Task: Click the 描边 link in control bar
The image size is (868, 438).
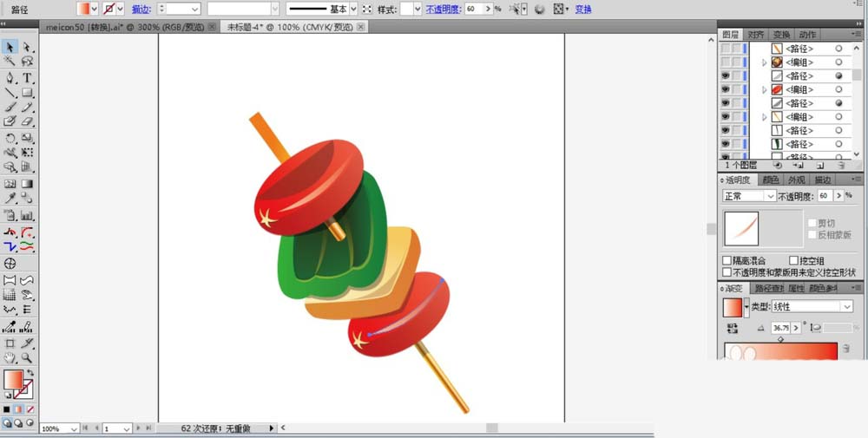Action: pos(141,9)
